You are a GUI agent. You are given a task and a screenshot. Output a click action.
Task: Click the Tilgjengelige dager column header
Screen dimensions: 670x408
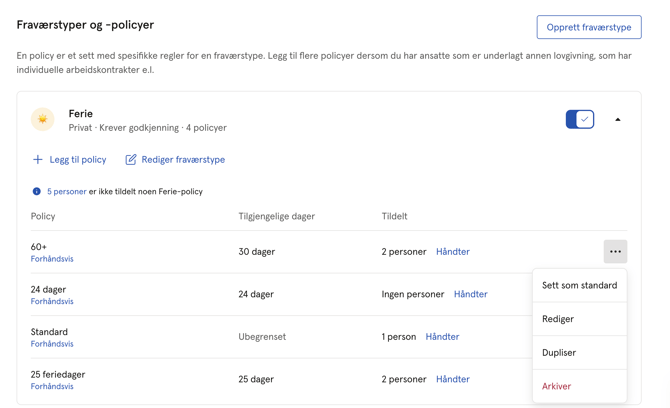276,216
